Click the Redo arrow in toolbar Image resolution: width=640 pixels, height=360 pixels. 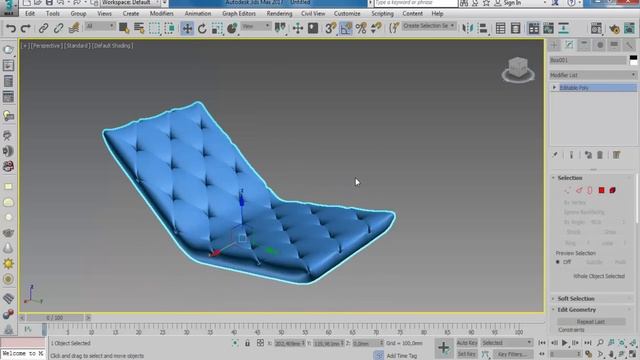26,28
